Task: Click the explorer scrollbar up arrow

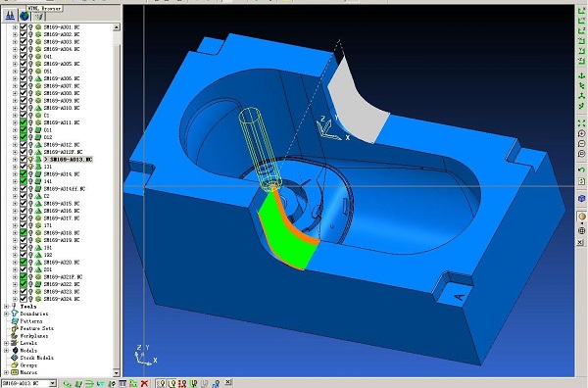Action: [x=117, y=27]
